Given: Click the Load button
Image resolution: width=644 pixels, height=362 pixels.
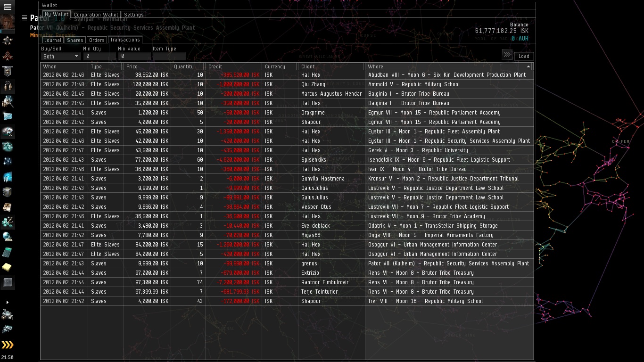Looking at the screenshot, I should [x=524, y=56].
